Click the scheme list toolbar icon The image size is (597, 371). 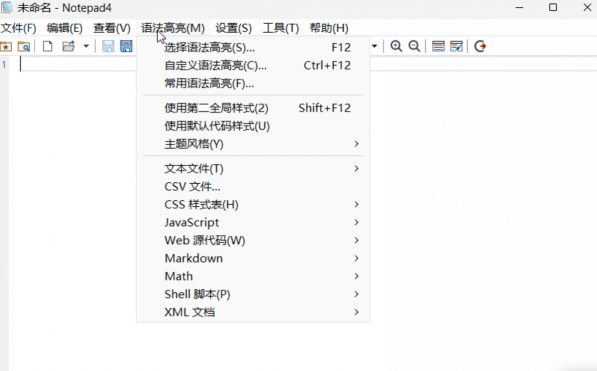click(x=438, y=46)
